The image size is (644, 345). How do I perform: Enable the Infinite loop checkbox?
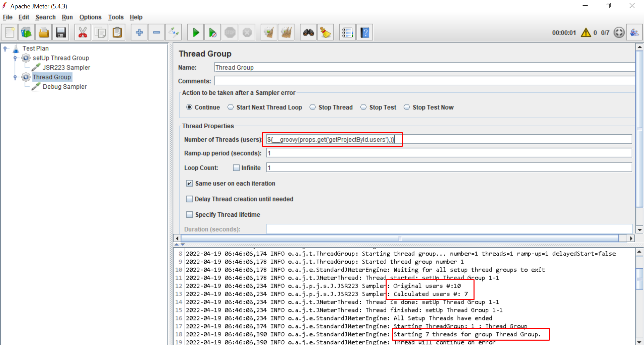click(236, 168)
